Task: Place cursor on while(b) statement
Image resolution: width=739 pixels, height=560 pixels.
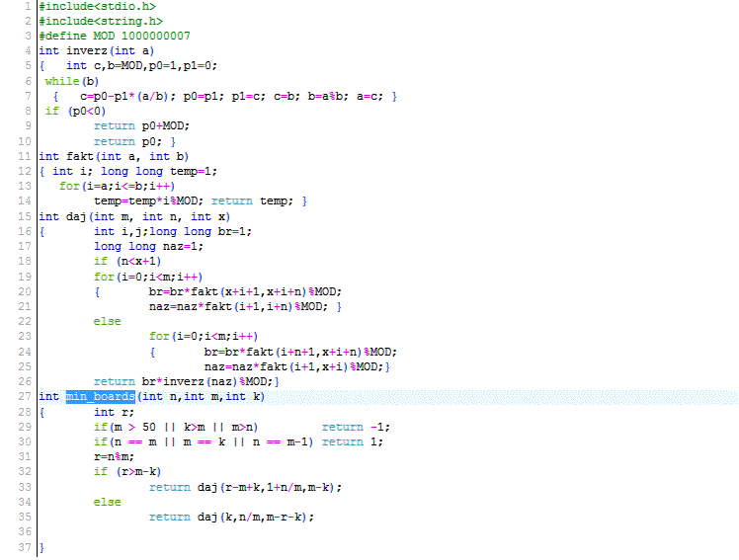Action: point(72,81)
